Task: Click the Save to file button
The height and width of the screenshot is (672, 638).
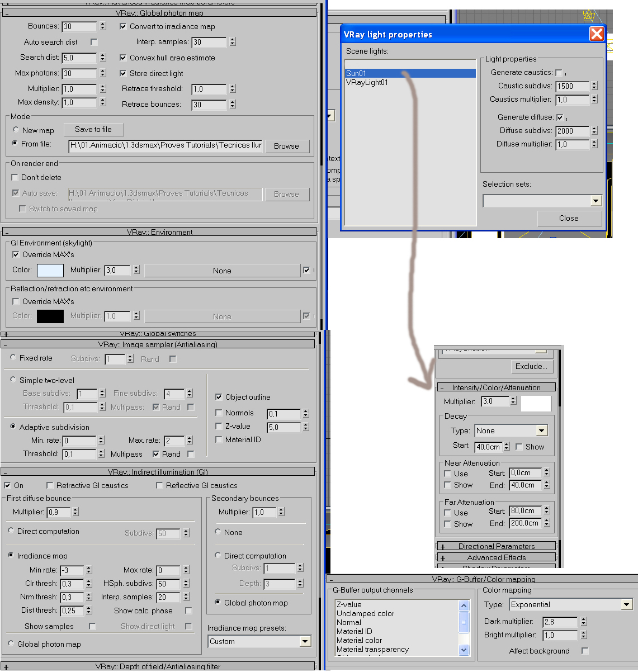Action: (x=93, y=129)
